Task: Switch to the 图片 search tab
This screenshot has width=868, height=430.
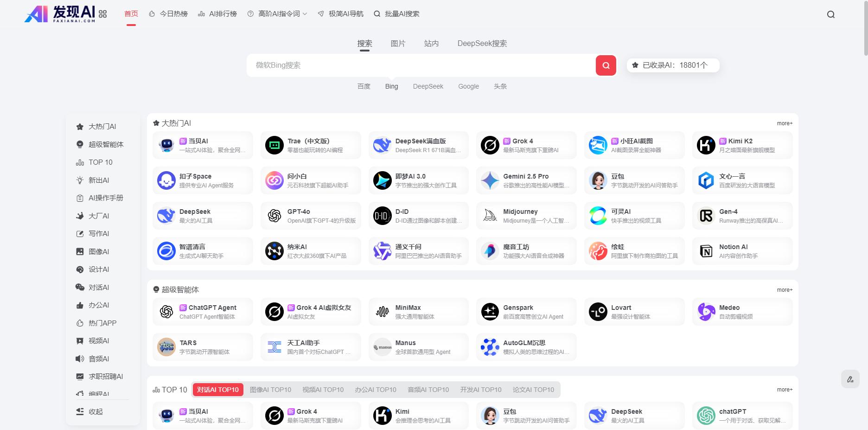Action: [398, 44]
